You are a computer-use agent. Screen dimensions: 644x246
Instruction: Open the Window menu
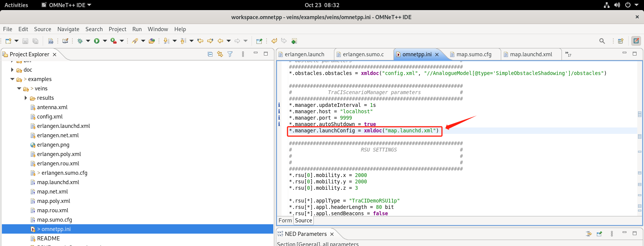(x=158, y=29)
